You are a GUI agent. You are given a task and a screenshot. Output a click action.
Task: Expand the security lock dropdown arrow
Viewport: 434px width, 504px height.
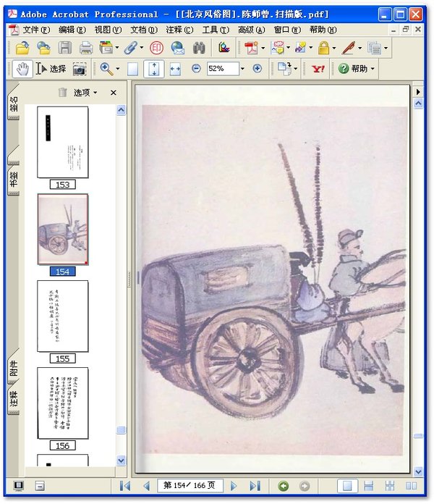point(334,49)
